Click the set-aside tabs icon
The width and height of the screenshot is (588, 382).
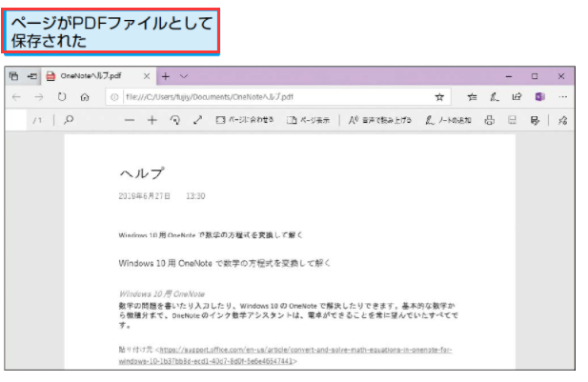click(x=14, y=76)
